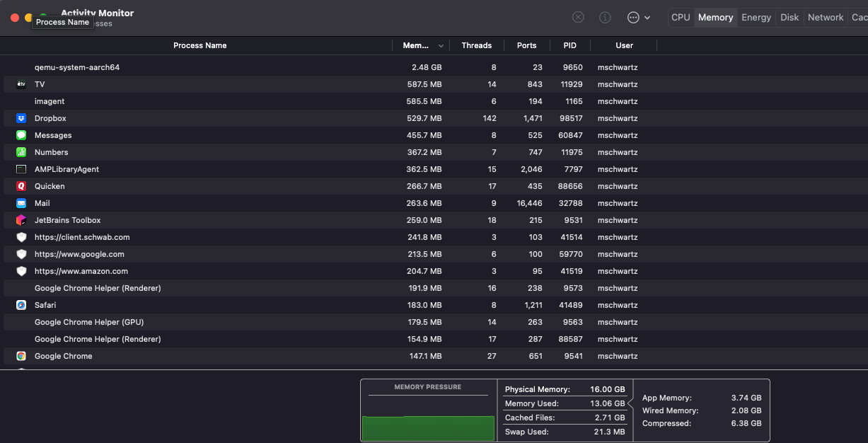Click the Google Chrome icon
Viewport: 868px width, 443px height.
[21, 356]
